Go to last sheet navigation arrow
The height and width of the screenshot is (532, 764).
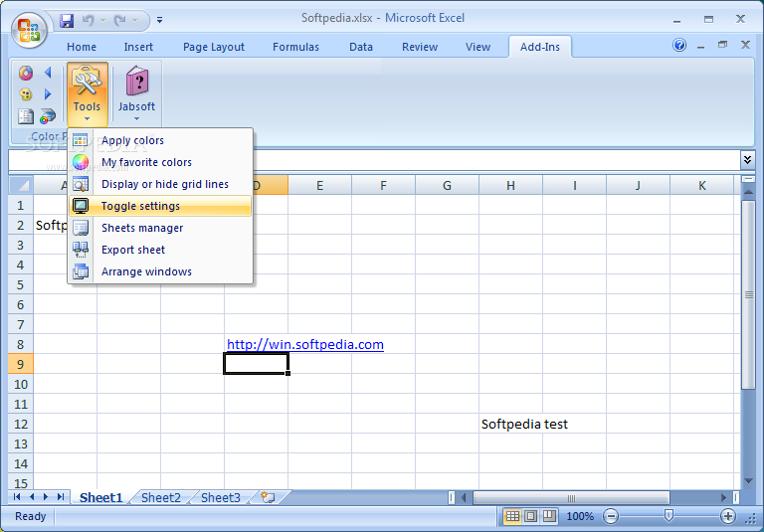click(x=61, y=497)
